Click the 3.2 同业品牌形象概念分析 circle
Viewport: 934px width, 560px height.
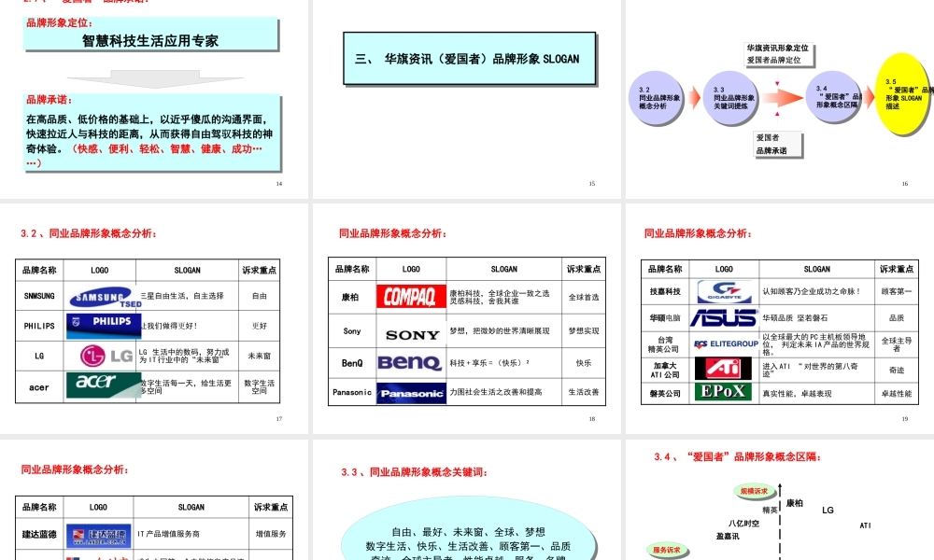pyautogui.click(x=656, y=98)
